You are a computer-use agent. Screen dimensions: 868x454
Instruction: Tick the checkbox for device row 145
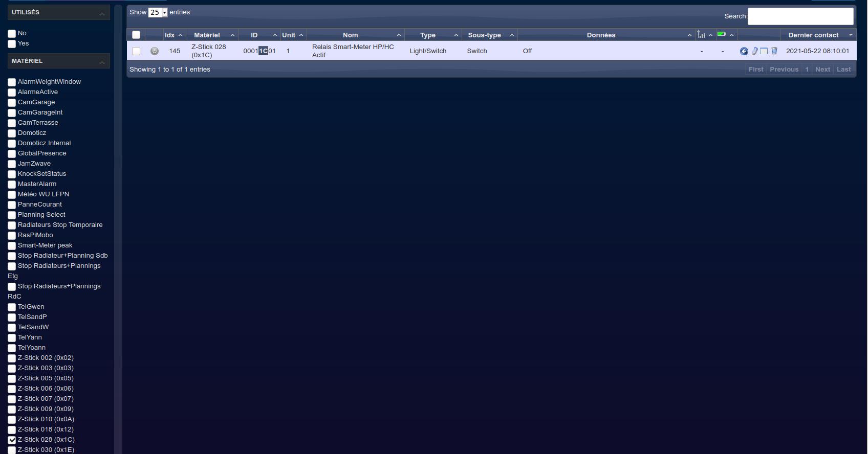click(x=136, y=51)
